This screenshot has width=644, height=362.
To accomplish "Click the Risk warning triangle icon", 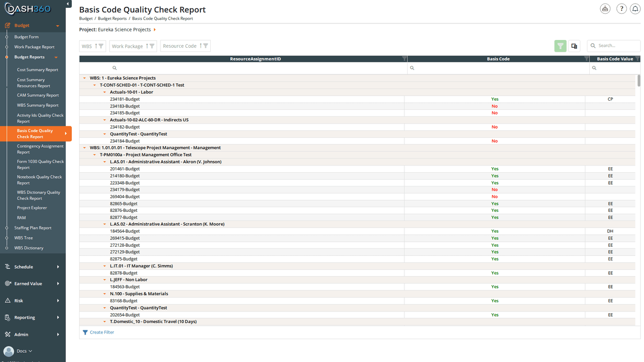I will pos(7,300).
